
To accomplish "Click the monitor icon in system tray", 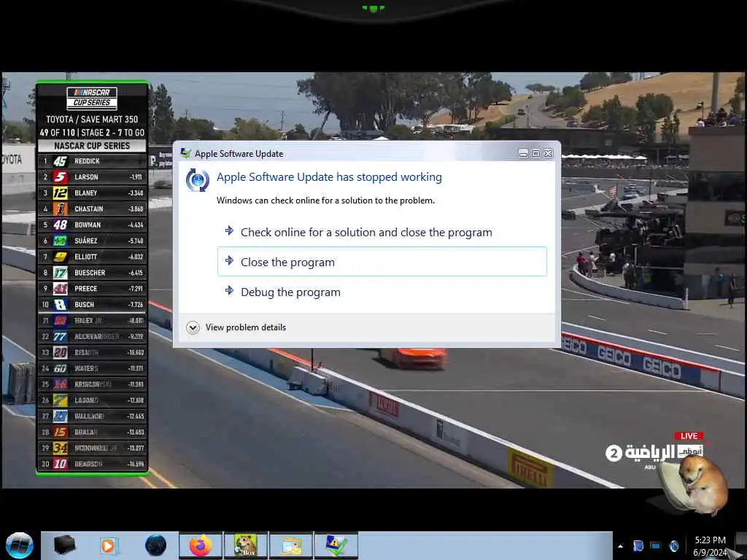I will pyautogui.click(x=656, y=545).
